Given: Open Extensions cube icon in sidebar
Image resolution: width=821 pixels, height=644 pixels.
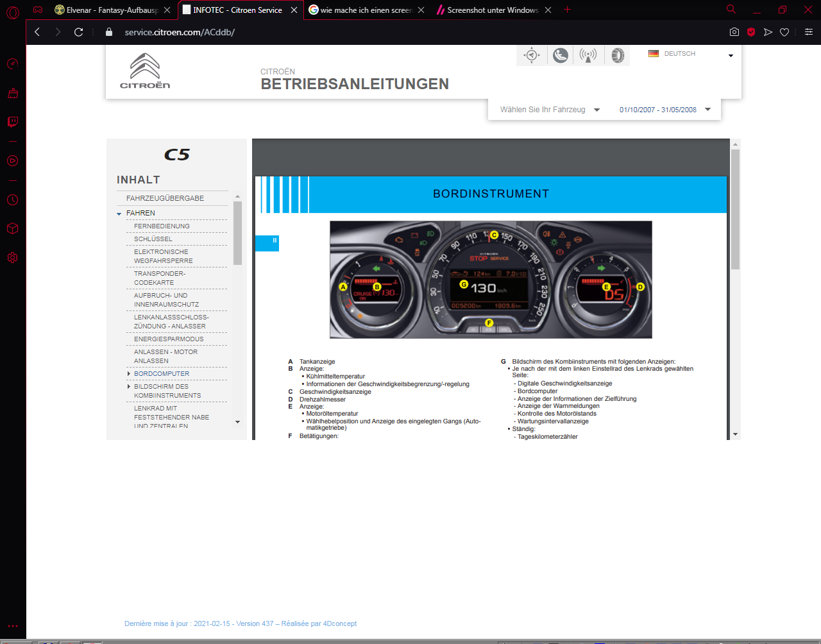Looking at the screenshot, I should [13, 228].
